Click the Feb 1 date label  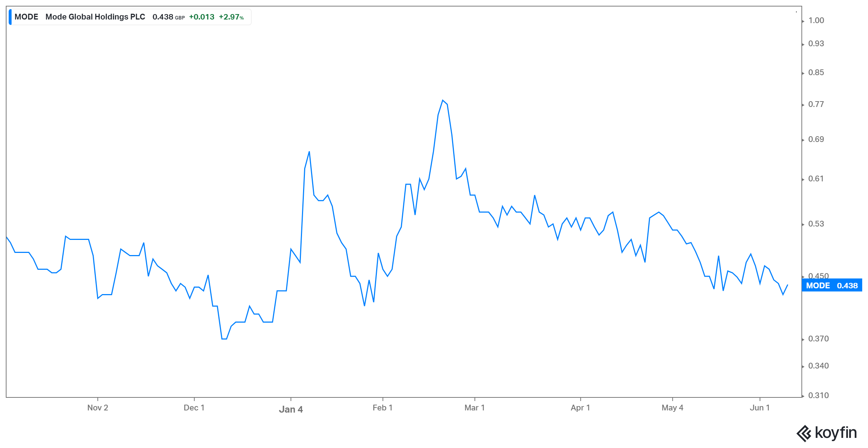point(383,408)
